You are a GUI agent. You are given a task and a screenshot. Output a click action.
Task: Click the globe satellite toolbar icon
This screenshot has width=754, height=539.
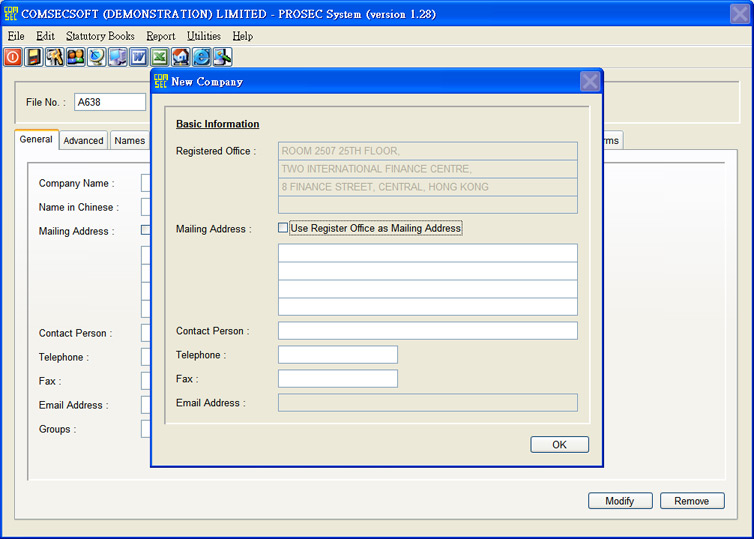point(96,57)
